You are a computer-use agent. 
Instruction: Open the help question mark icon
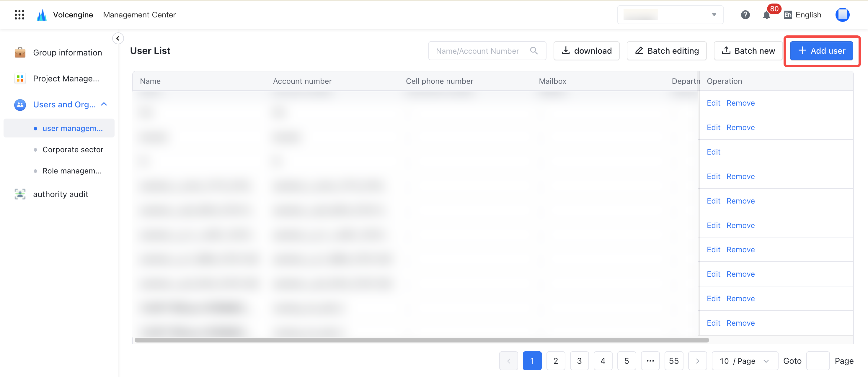(745, 15)
